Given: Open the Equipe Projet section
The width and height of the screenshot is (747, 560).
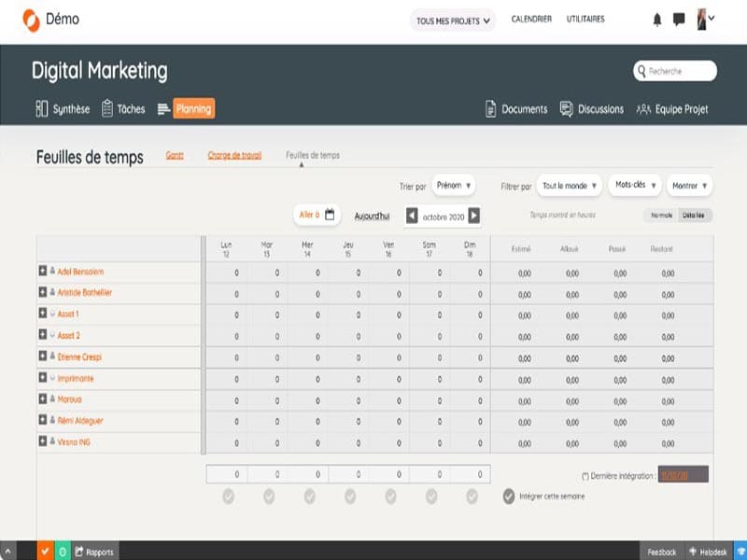Looking at the screenshot, I should [671, 109].
